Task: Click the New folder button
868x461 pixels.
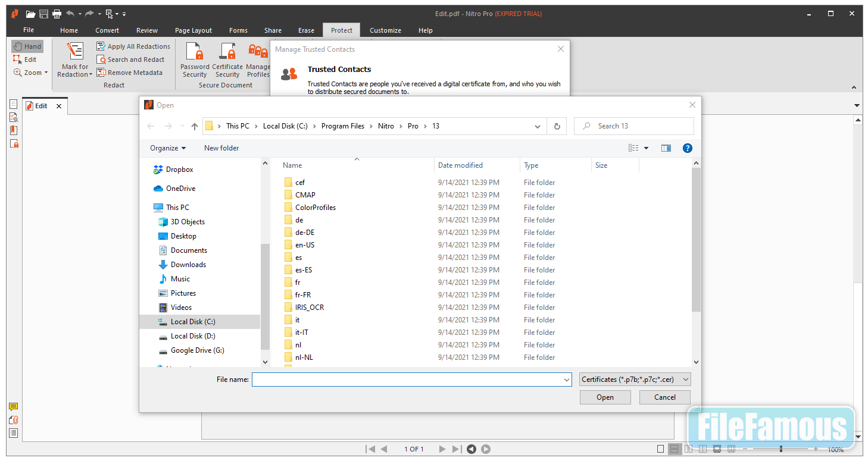Action: click(221, 148)
